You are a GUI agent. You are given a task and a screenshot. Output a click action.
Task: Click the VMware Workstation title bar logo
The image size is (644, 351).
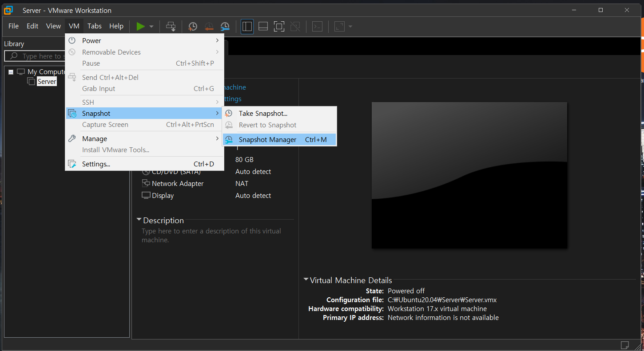(8, 10)
